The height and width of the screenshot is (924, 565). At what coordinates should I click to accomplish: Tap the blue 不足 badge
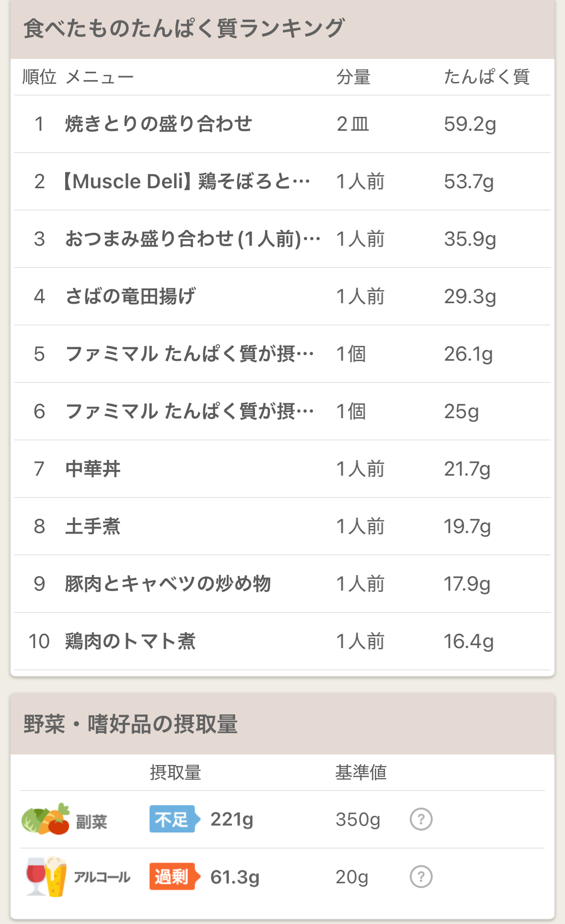174,819
